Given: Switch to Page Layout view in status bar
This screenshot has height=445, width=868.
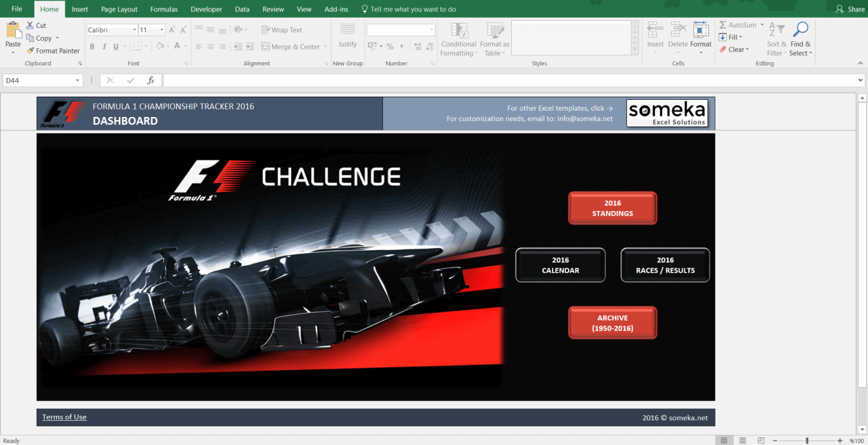Looking at the screenshot, I should pyautogui.click(x=741, y=441).
